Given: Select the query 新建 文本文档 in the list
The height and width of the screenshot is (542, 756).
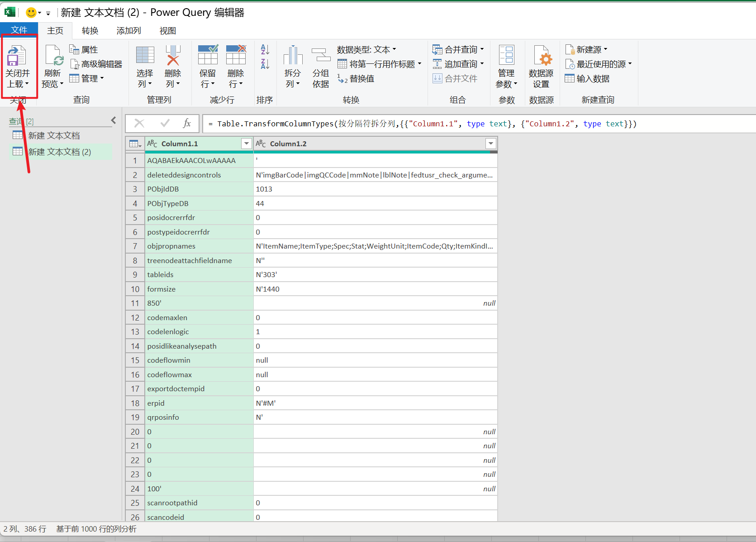Looking at the screenshot, I should click(54, 135).
